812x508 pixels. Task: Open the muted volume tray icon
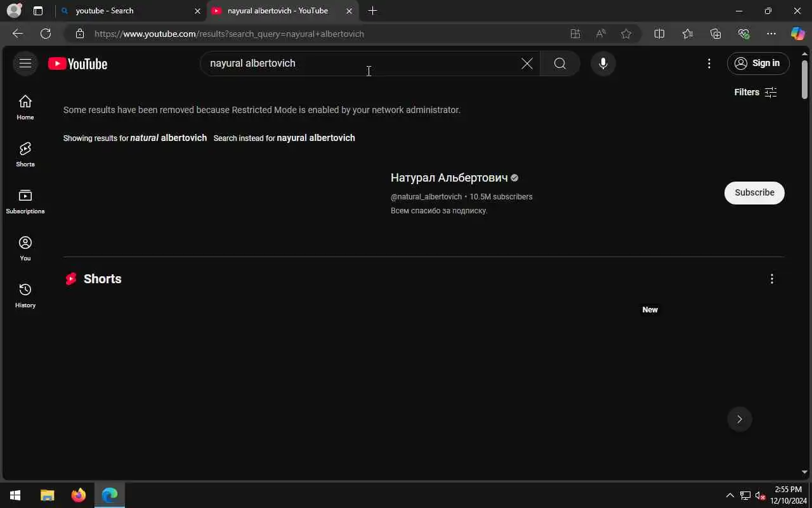(761, 495)
